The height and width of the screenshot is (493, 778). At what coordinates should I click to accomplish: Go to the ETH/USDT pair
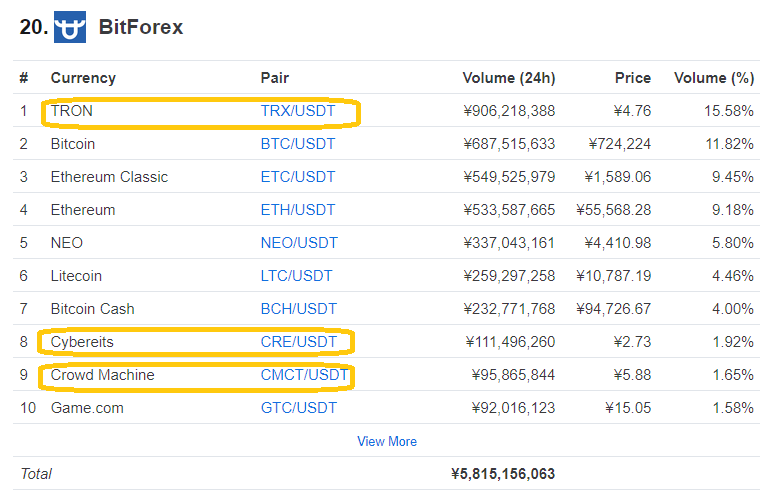pyautogui.click(x=298, y=210)
